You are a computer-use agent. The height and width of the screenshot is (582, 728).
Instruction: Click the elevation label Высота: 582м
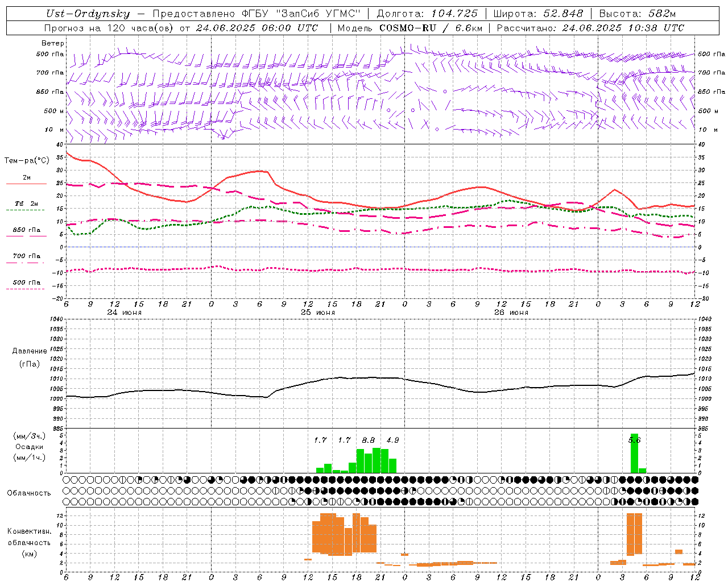[638, 14]
